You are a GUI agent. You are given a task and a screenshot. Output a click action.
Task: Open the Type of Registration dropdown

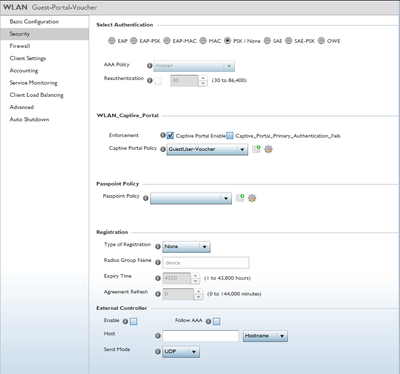[x=186, y=247]
